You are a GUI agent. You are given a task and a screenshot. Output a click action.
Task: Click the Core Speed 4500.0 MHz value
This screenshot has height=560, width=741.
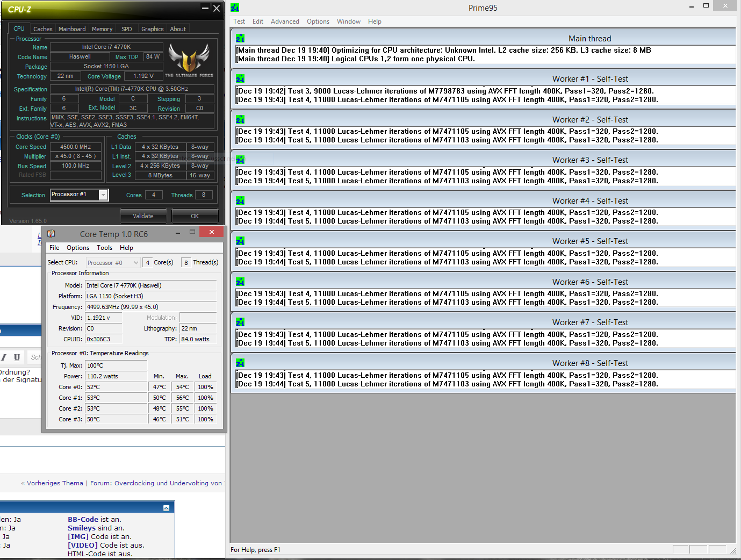75,147
